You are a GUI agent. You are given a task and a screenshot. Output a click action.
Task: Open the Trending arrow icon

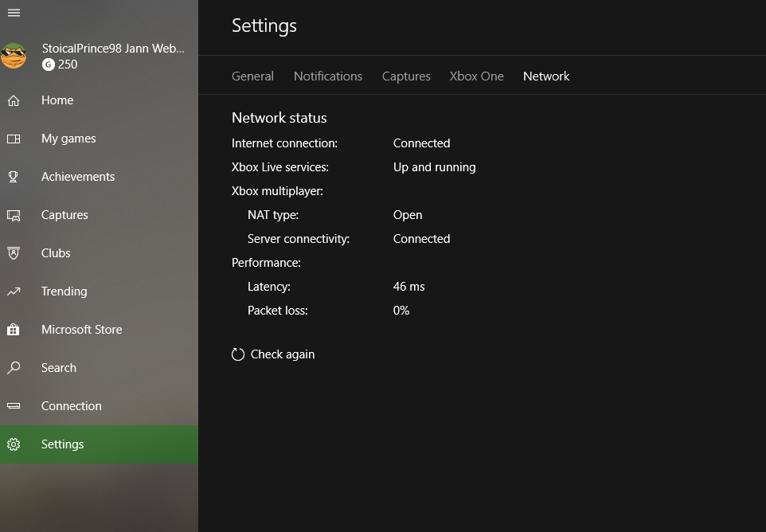(x=14, y=291)
